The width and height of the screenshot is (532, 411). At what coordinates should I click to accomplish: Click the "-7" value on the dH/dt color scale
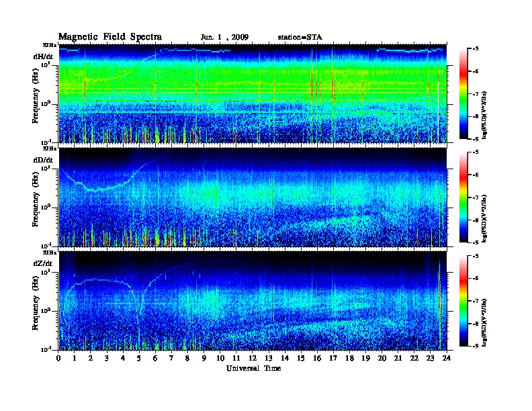click(476, 94)
